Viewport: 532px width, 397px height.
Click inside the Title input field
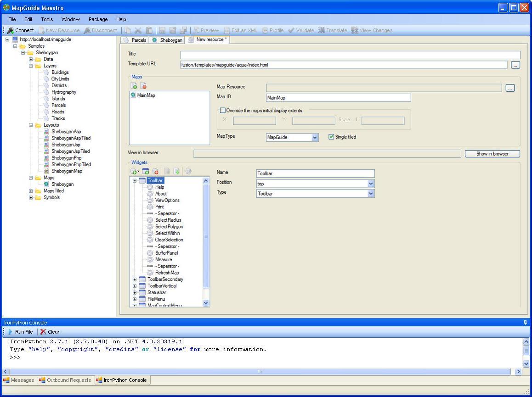point(322,54)
